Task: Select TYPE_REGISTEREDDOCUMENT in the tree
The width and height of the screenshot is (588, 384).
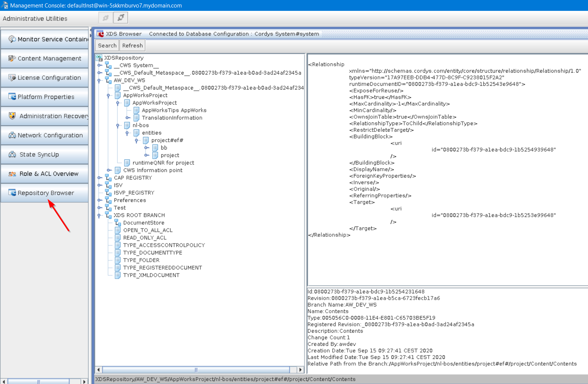Action: point(162,267)
